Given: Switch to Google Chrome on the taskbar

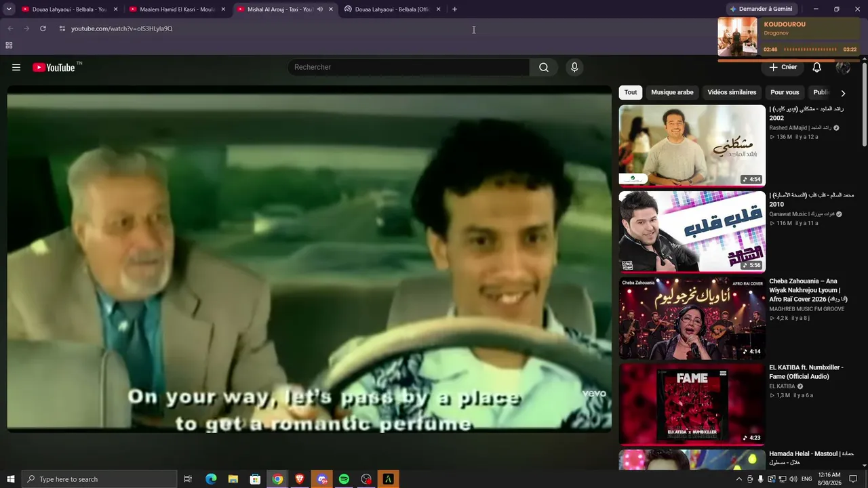Looking at the screenshot, I should (x=277, y=479).
